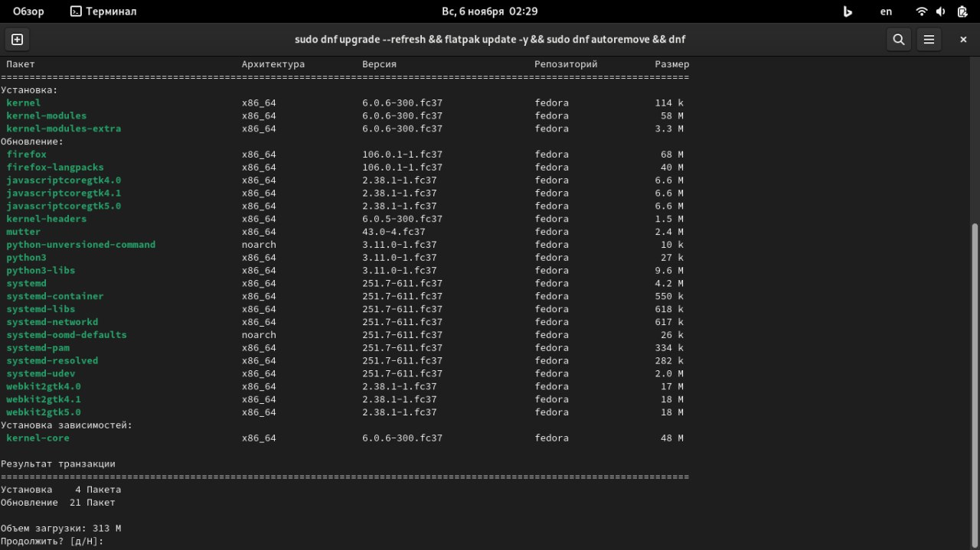Select the 'systemd-oomd-defaults' package name
This screenshot has height=550, width=980.
pos(67,335)
